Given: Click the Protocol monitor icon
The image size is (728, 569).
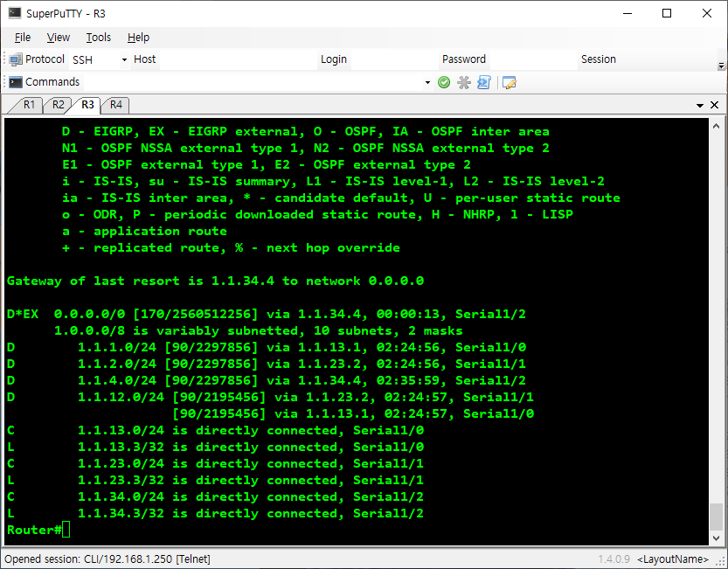Looking at the screenshot, I should [16, 59].
